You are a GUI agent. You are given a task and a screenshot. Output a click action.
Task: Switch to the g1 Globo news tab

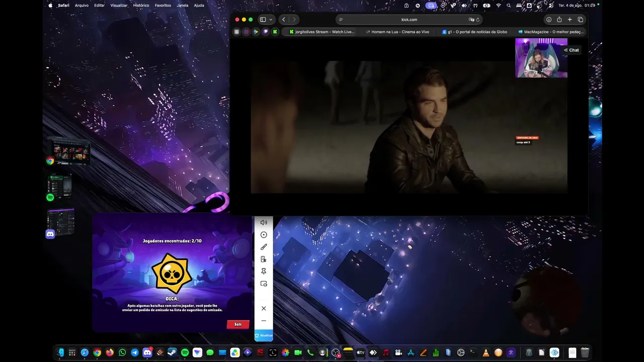pos(474,32)
